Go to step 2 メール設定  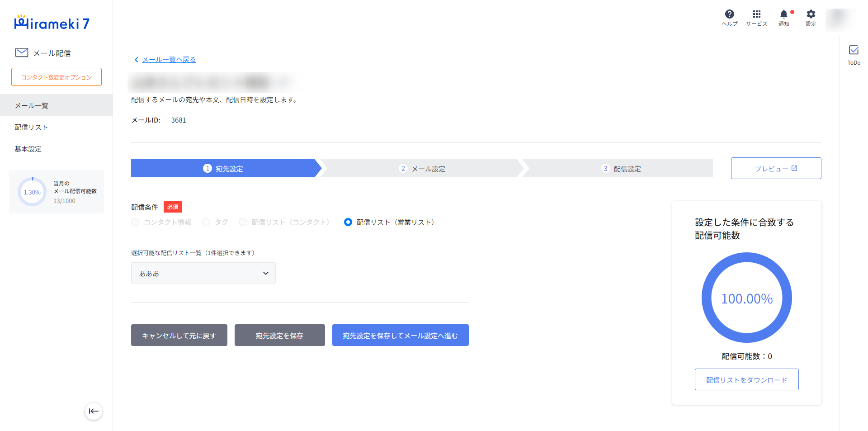[x=422, y=169]
